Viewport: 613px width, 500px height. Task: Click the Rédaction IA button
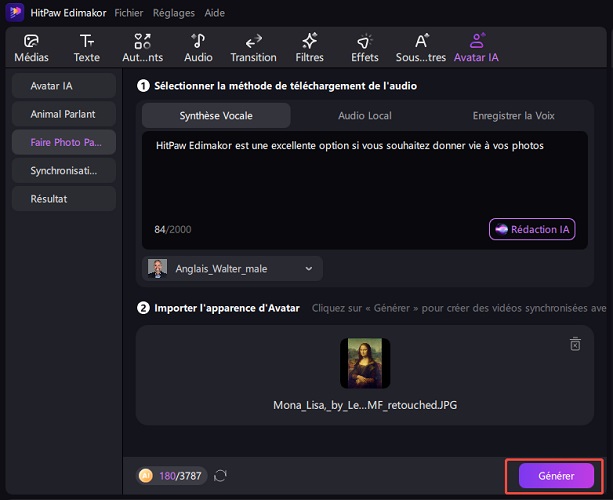[532, 229]
